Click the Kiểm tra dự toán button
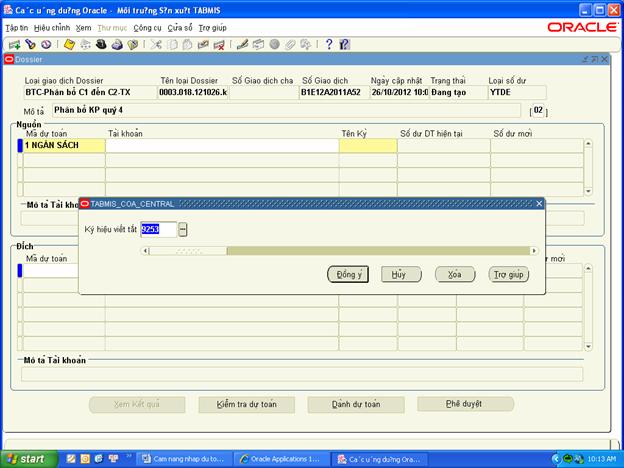The image size is (624, 468). 247,404
